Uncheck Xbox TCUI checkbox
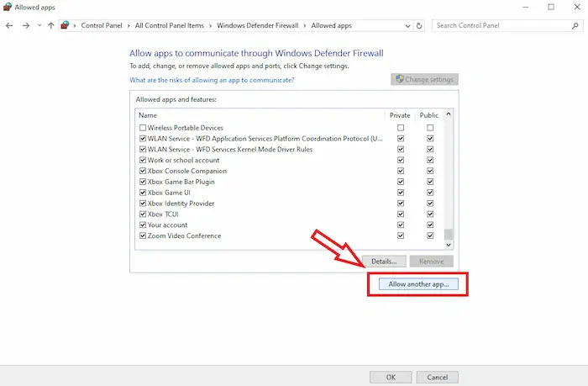Screen dimensions: 588x386 tap(143, 214)
